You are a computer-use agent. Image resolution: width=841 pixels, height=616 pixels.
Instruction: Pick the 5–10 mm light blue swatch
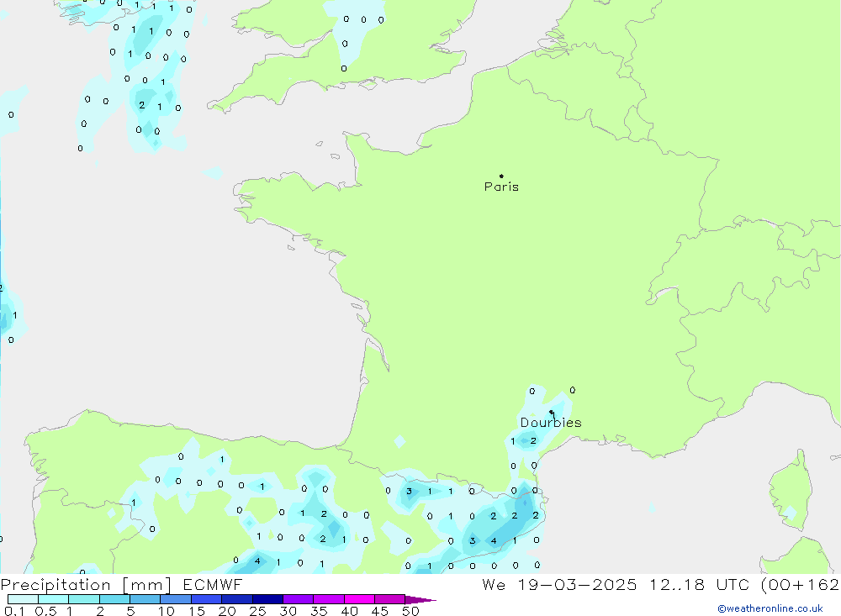coord(145,599)
